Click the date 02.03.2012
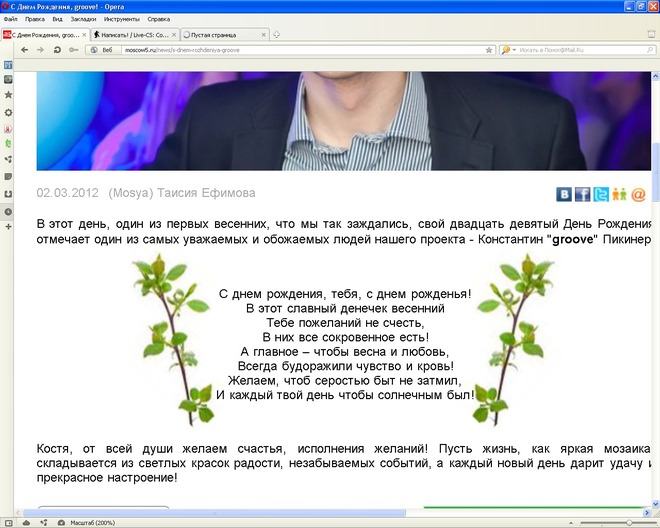Screen dimensions: 660x528 [67, 193]
